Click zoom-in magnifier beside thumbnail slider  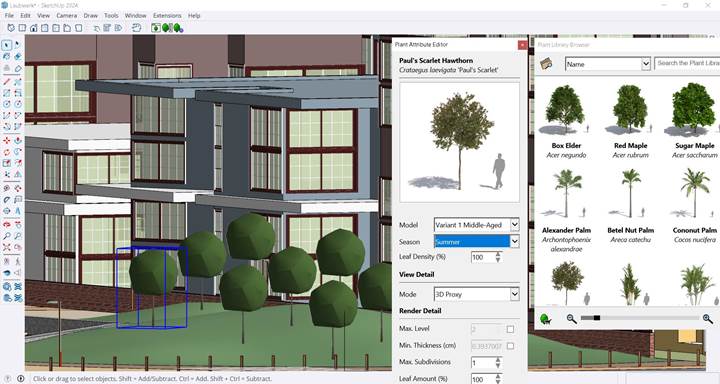[x=708, y=318]
